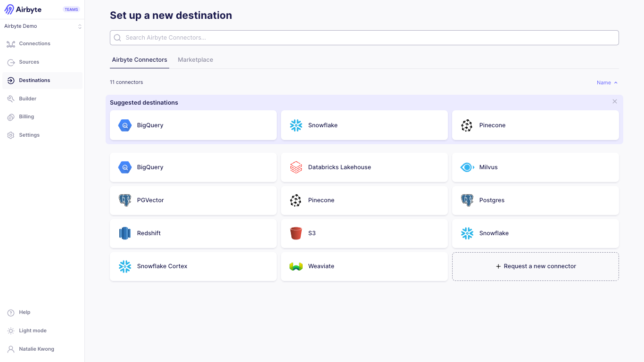Dismiss the Suggested destinations panel
The image size is (644, 362).
(614, 101)
